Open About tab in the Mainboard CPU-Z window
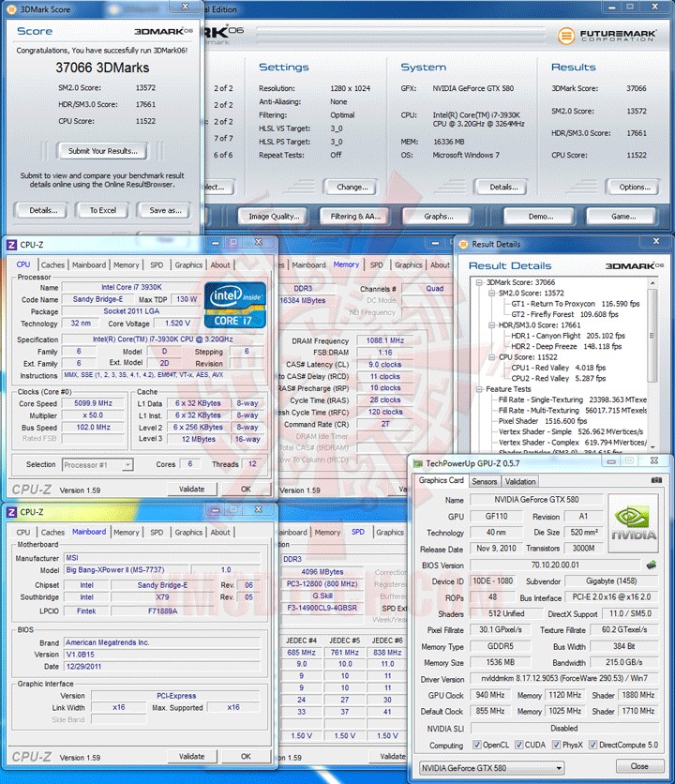675x784 pixels. point(220,533)
